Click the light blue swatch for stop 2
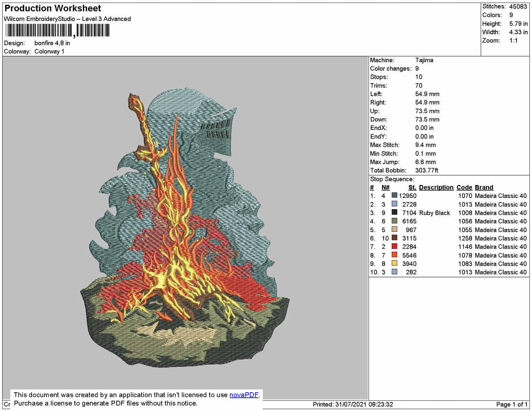Image resolution: width=532 pixels, height=411 pixels. (394, 204)
